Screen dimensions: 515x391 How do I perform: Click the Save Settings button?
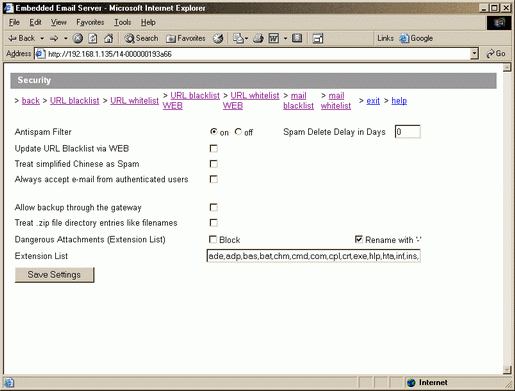click(x=54, y=275)
